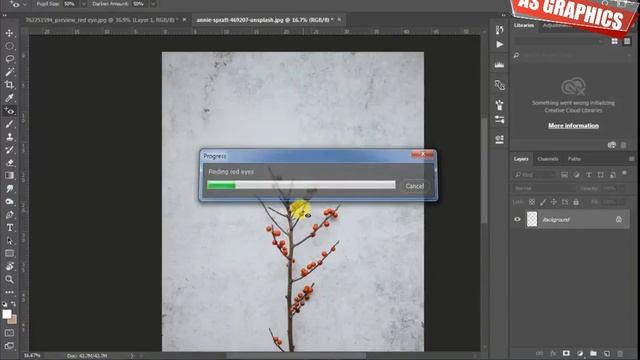The height and width of the screenshot is (360, 640).
Task: Open Darken Amount dropdown arrow
Action: (x=153, y=4)
